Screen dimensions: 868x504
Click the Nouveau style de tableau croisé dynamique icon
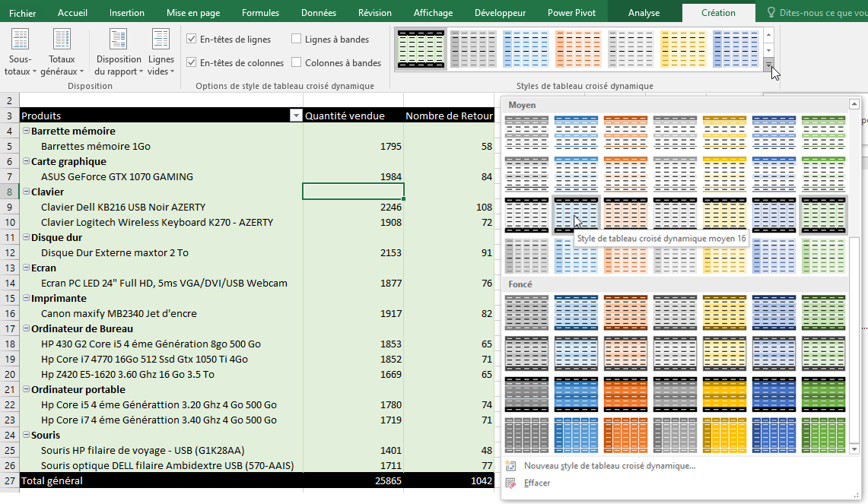(511, 466)
